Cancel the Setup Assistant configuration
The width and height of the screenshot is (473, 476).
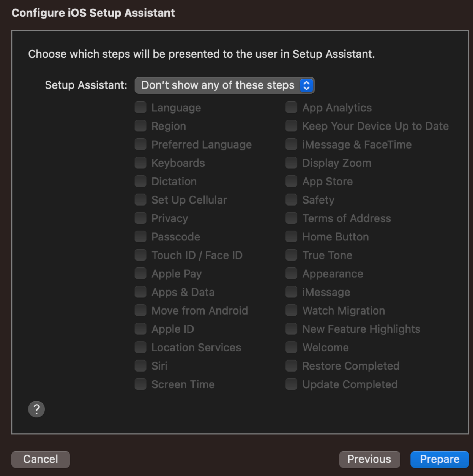(x=40, y=459)
